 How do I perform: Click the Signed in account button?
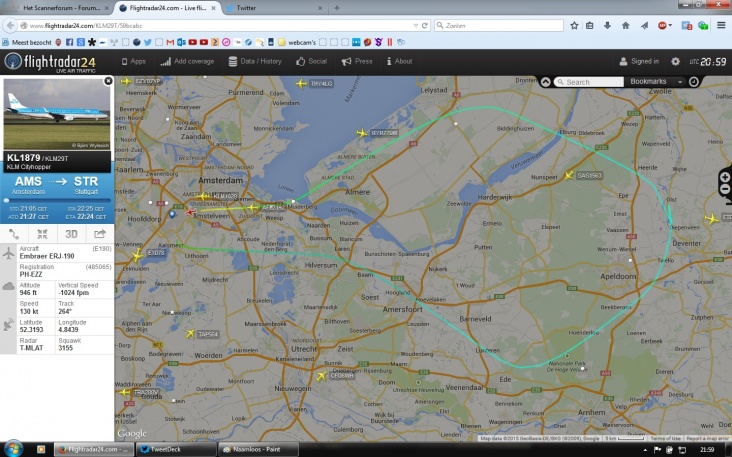coord(639,61)
